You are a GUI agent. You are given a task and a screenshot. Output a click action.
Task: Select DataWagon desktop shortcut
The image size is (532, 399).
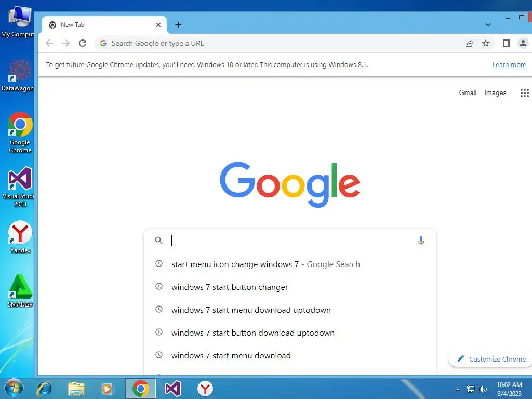[18, 75]
